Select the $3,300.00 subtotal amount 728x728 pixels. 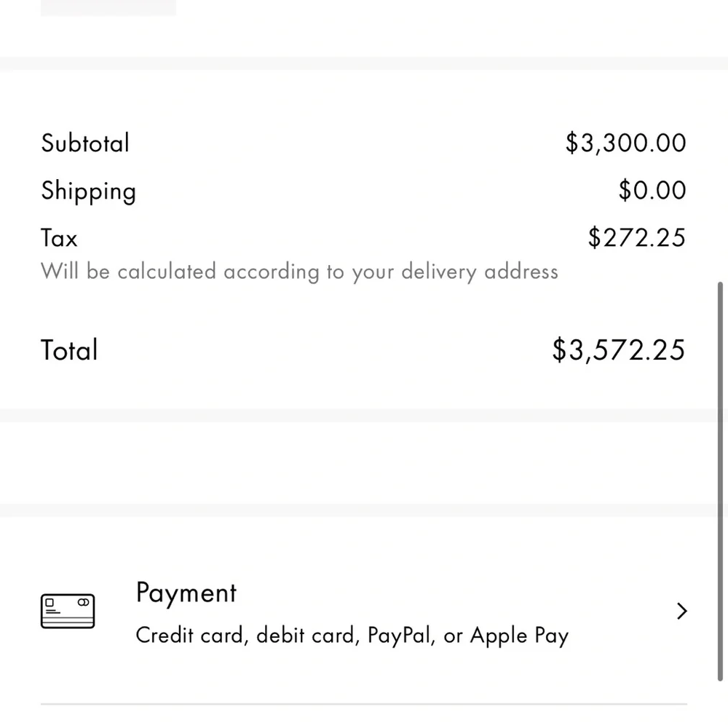[625, 143]
